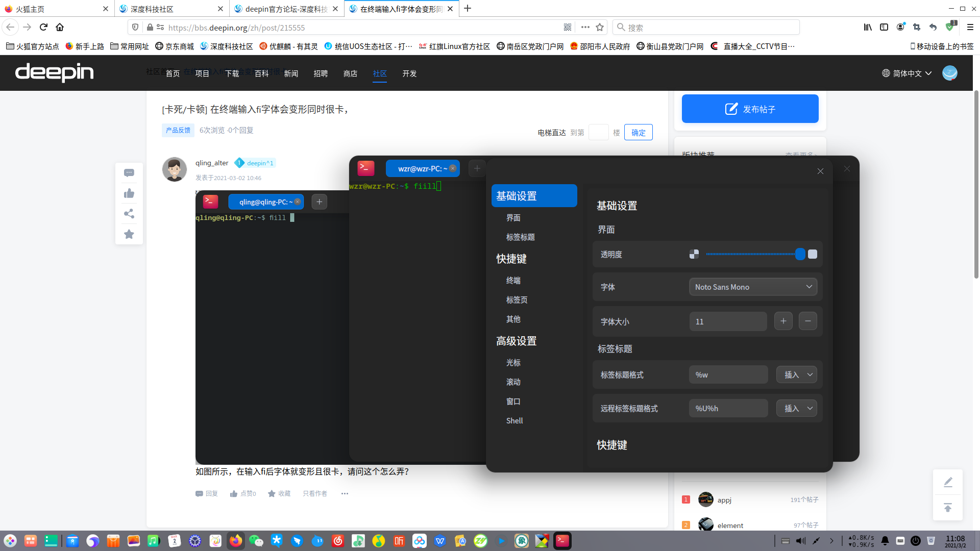Click the 字体大小 input field
This screenshot has height=551, width=980.
728,322
